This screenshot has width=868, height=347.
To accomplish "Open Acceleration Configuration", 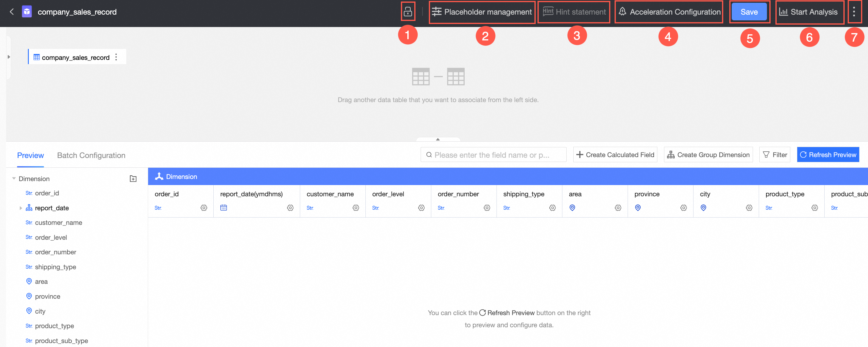I will pyautogui.click(x=670, y=12).
